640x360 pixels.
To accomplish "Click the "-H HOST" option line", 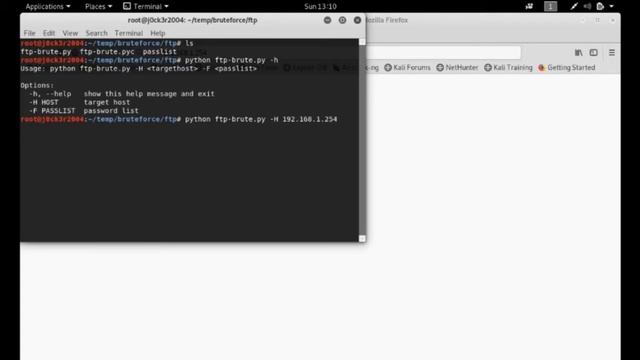I will [80, 102].
